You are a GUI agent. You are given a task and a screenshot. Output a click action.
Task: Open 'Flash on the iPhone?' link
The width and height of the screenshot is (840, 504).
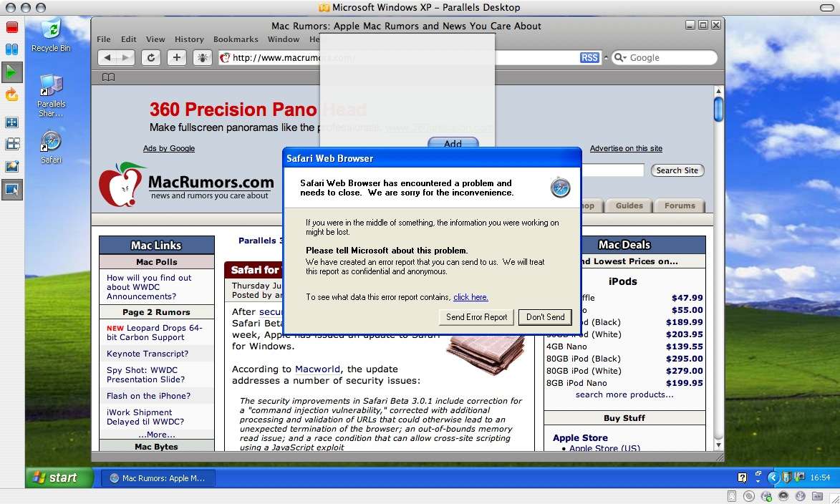point(148,396)
